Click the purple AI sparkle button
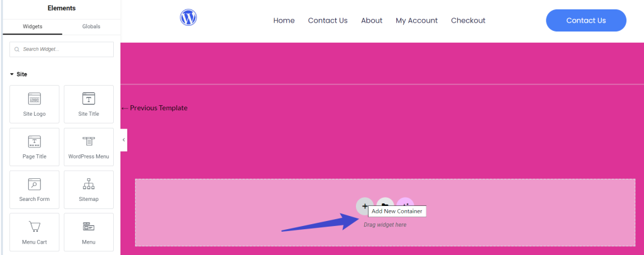This screenshot has height=255, width=644. point(406,202)
